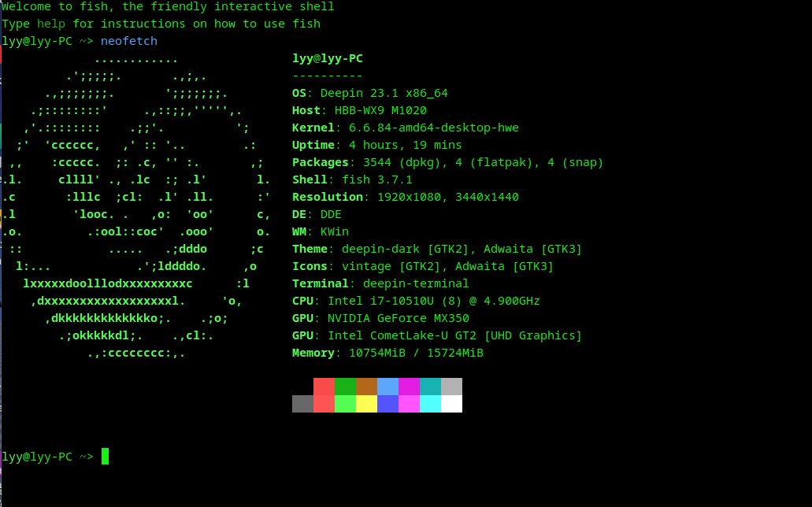
Task: Click the bright red color block
Action: [324, 404]
